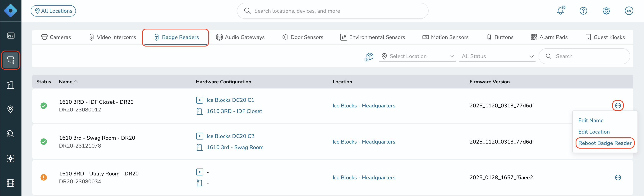Open the EN user avatar menu
Viewport: 644px width, 196px height.
[629, 11]
